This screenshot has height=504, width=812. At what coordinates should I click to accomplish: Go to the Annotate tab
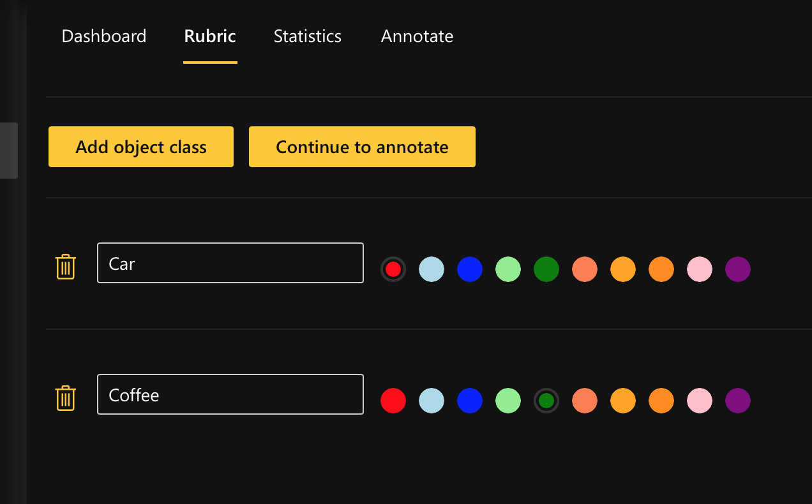[417, 36]
